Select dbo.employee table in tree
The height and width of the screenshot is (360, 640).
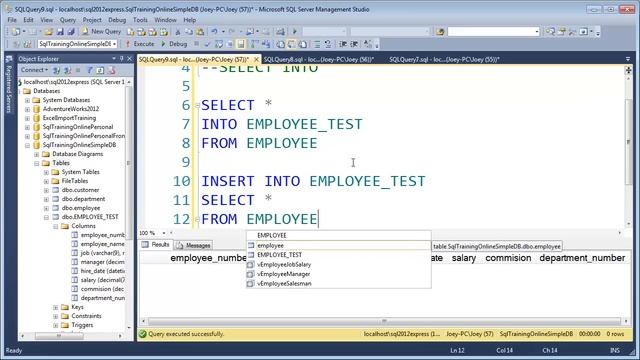pos(81,208)
